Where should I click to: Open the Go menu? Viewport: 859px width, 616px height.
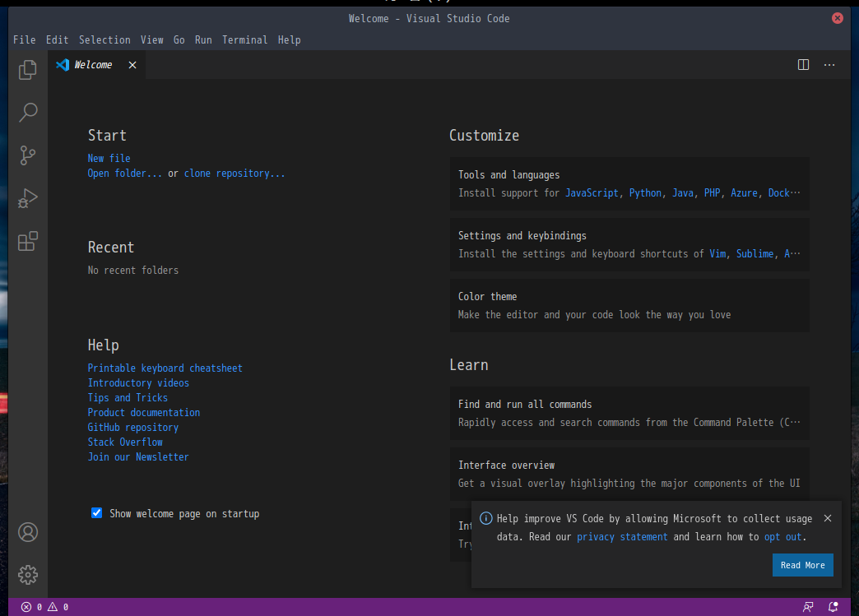pos(179,40)
